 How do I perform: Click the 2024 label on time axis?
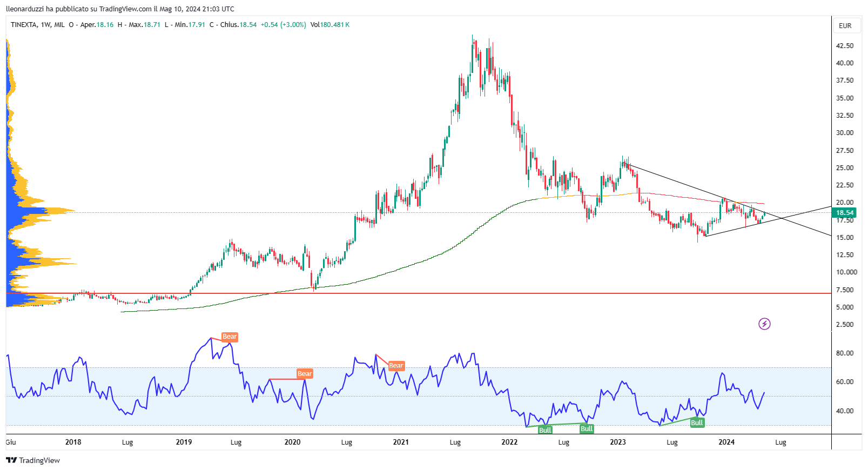pyautogui.click(x=726, y=442)
